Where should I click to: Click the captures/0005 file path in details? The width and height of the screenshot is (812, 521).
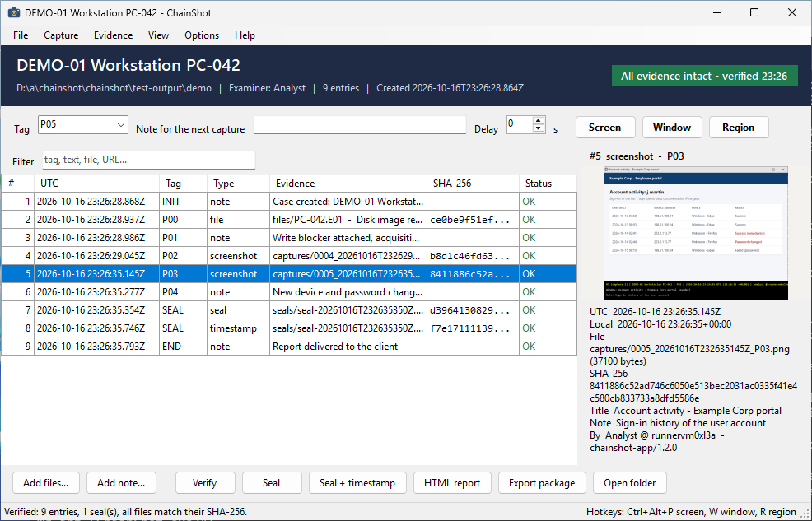[689, 349]
